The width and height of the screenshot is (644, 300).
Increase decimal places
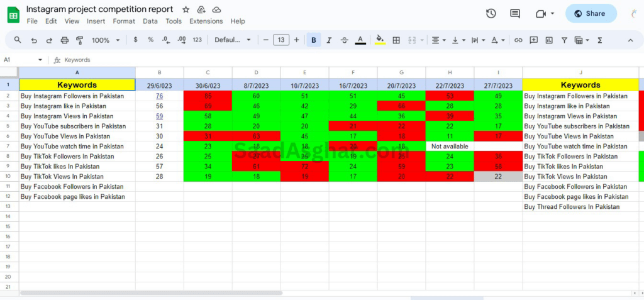click(182, 40)
